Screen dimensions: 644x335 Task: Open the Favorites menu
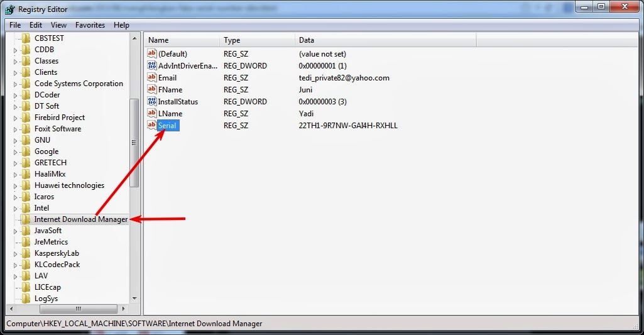(90, 25)
